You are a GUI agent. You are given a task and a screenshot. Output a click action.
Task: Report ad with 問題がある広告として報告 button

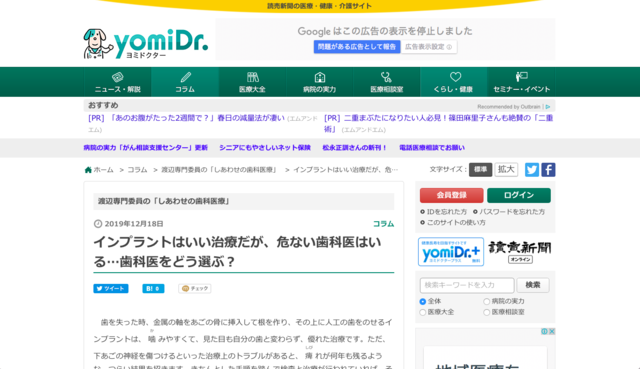(x=357, y=47)
